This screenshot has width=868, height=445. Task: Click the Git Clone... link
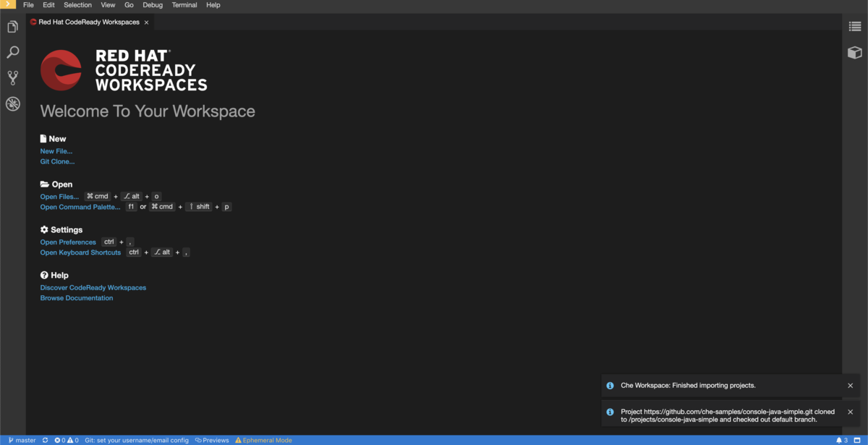[x=57, y=161]
